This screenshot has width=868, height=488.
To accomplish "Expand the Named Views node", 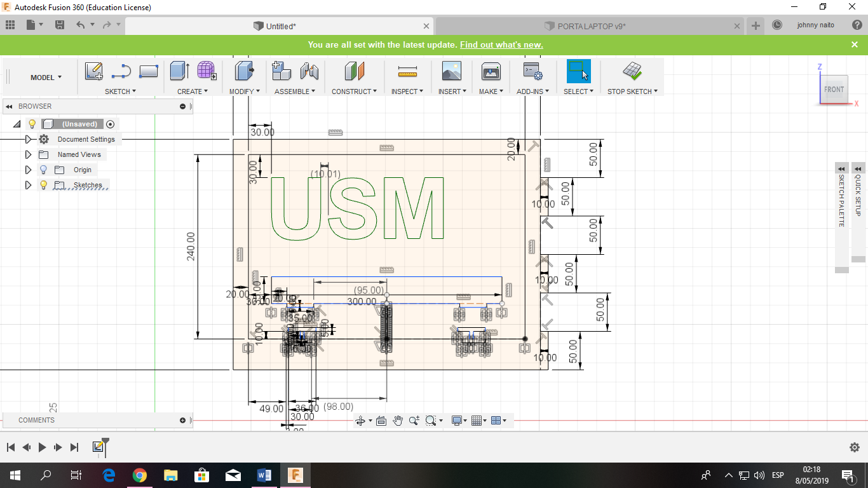I will tap(28, 154).
